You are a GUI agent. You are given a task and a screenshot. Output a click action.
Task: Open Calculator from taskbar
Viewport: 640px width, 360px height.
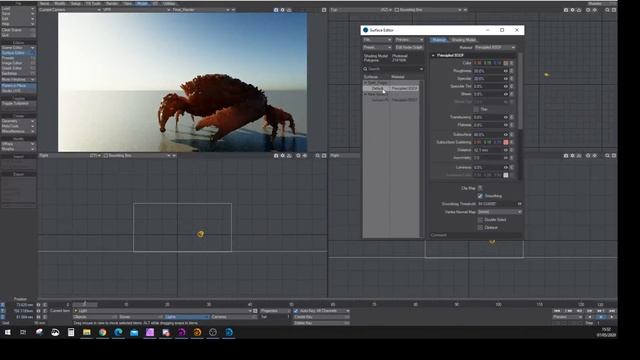(x=71, y=332)
